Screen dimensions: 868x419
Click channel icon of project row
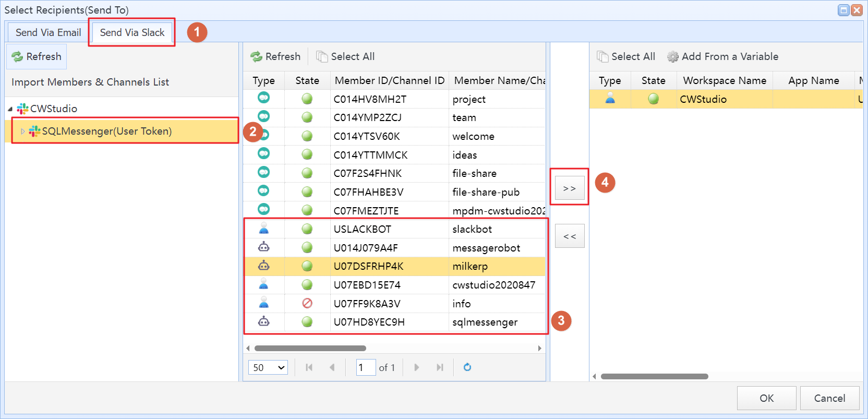point(264,98)
